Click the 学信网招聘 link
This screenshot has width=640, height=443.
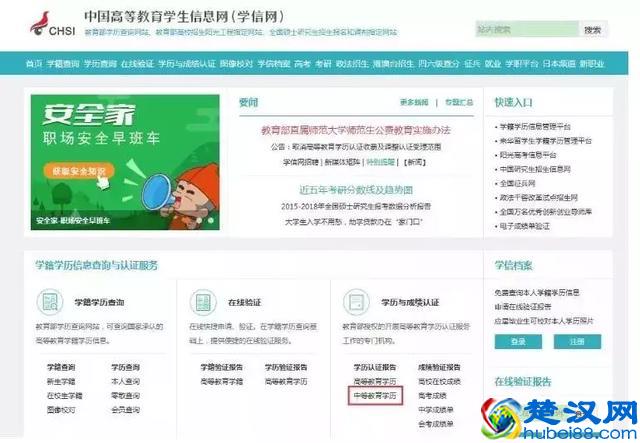pyautogui.click(x=301, y=162)
